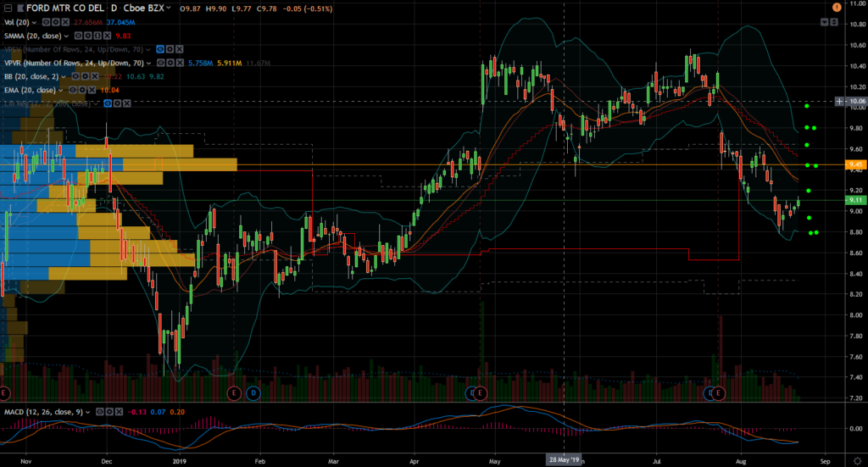Hide the MACD indicator via eye icon
Viewport: 868px width, 467px height.
(100, 412)
